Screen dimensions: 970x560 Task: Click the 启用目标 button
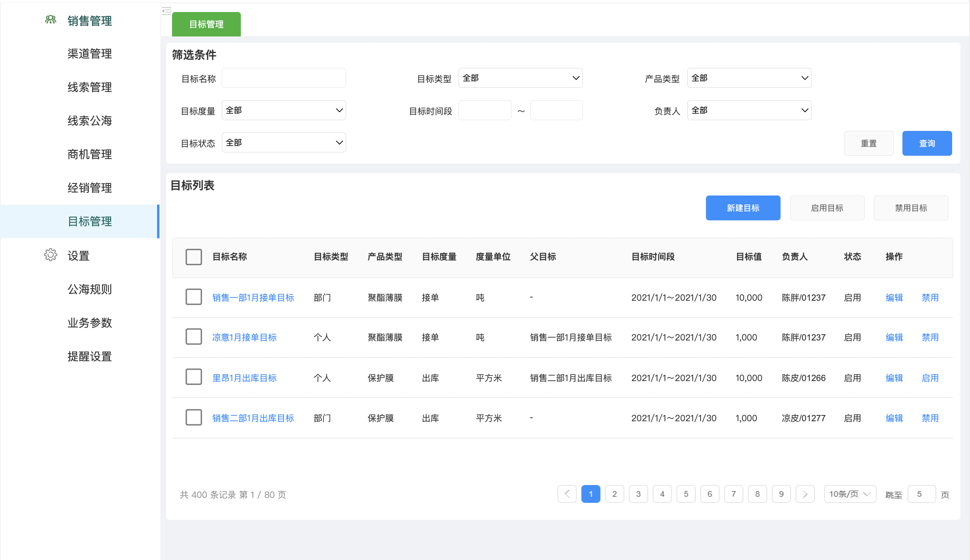point(827,208)
